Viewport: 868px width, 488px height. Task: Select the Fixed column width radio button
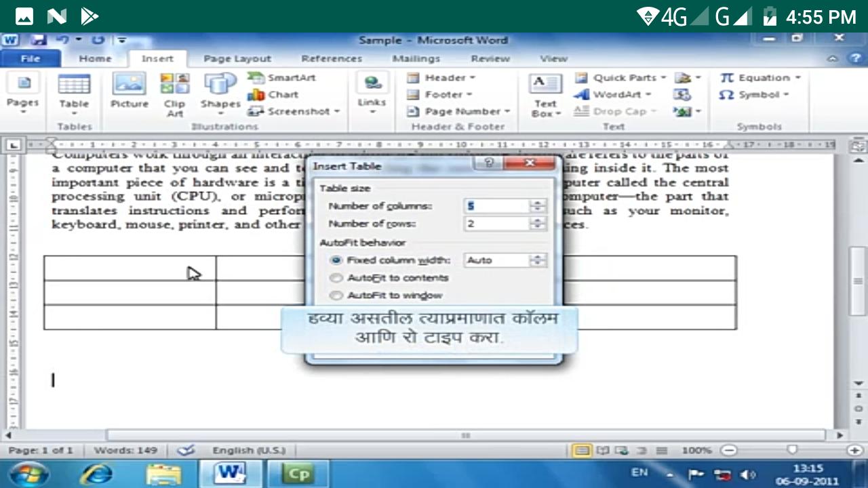pyautogui.click(x=335, y=260)
